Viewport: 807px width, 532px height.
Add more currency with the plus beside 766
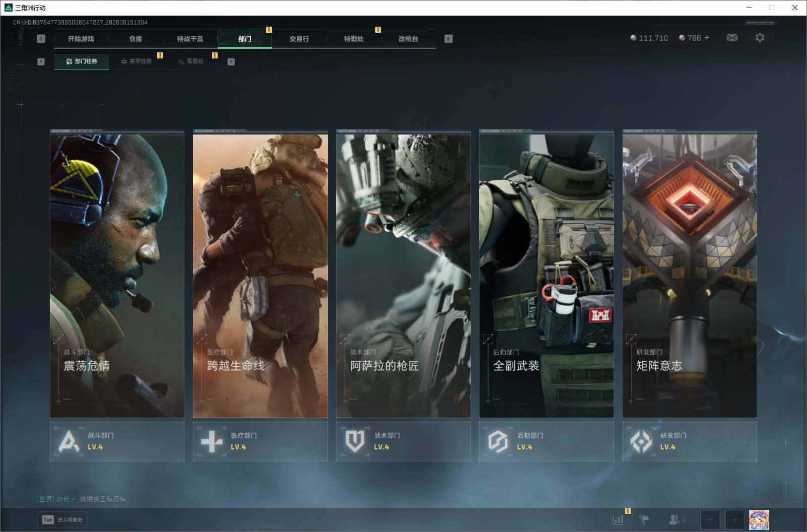click(x=707, y=38)
